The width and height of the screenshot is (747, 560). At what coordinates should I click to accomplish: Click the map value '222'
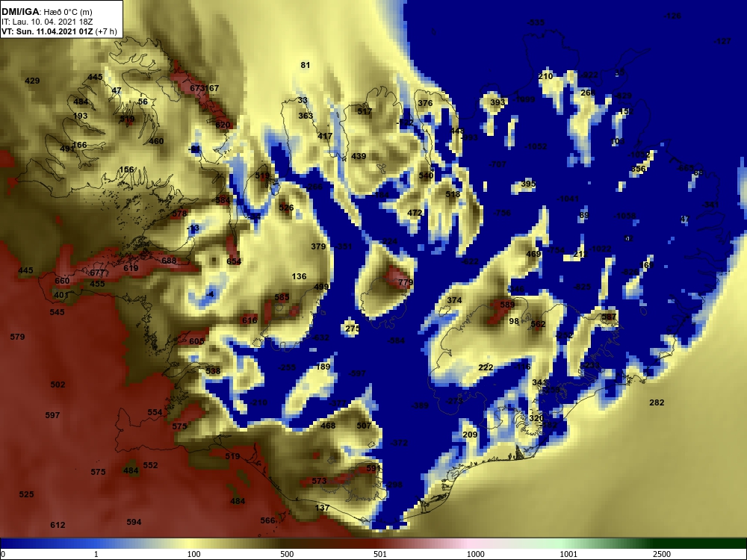[486, 367]
